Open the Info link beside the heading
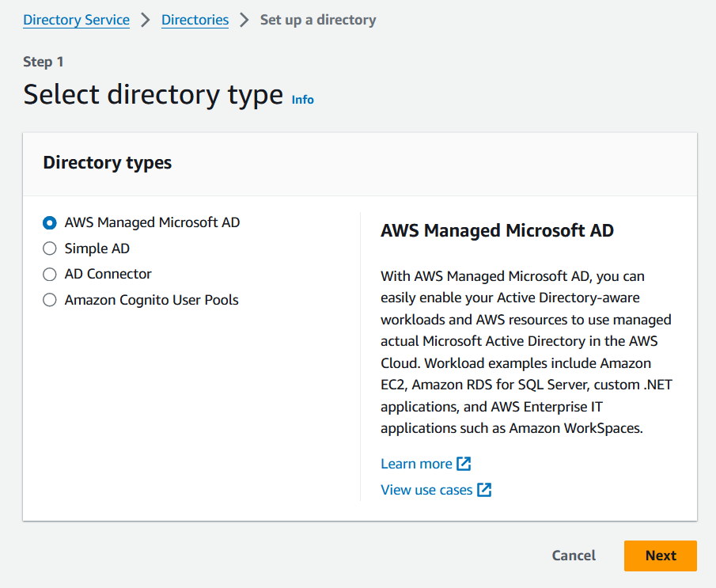 pyautogui.click(x=302, y=100)
